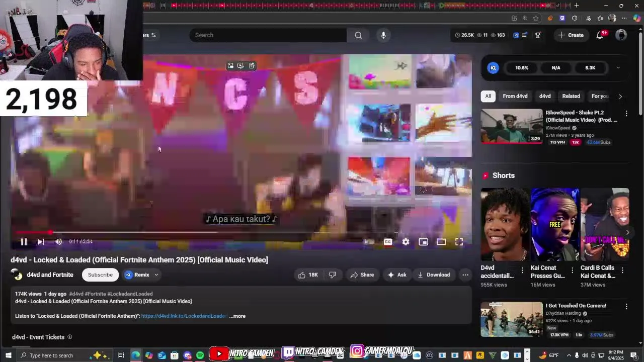Open YouTube notifications bell
This screenshot has height=362, width=644.
pos(600,35)
